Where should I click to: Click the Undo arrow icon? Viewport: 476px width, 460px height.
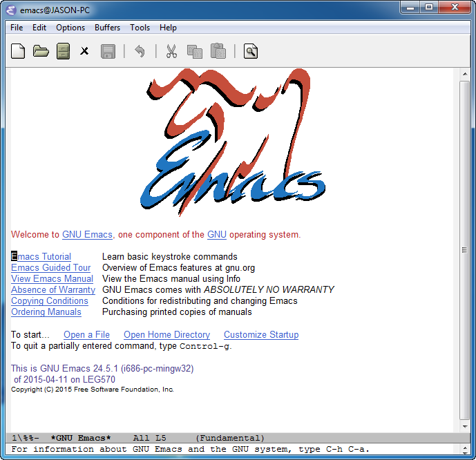(x=140, y=51)
